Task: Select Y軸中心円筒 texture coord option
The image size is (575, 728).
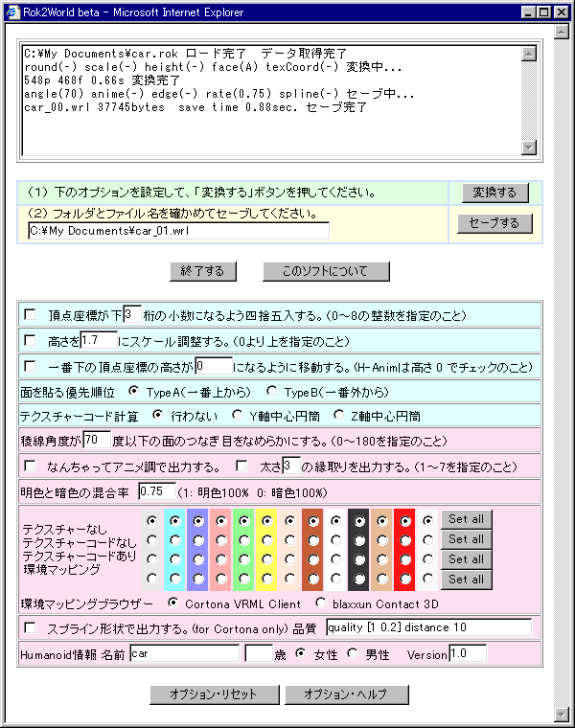Action: point(238,415)
